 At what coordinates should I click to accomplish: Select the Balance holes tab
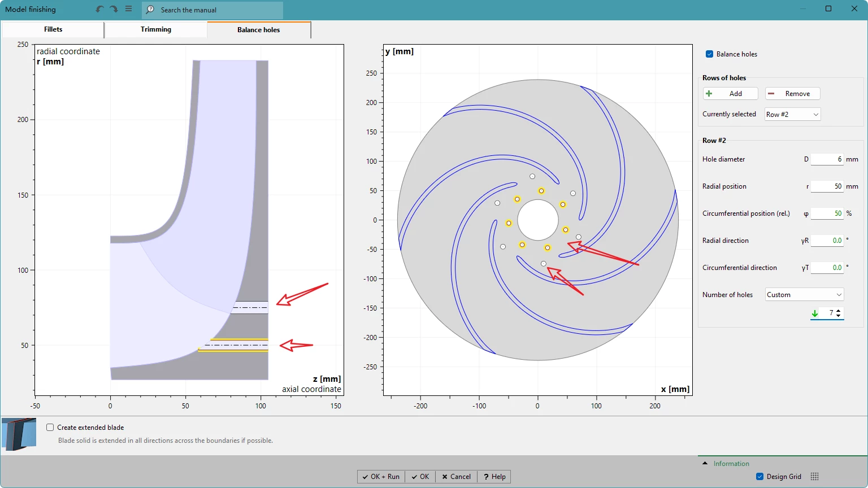pos(259,30)
